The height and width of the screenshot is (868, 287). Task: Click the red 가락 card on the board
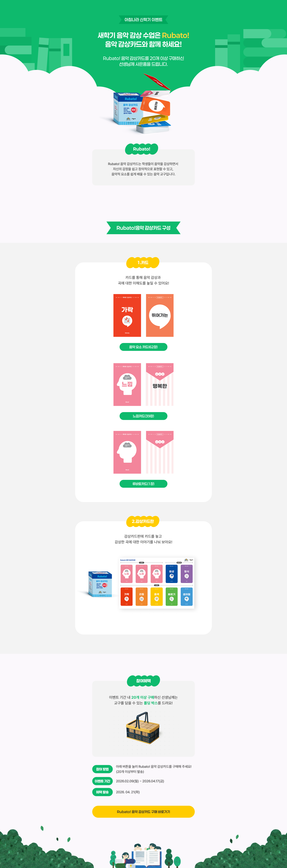point(127,596)
